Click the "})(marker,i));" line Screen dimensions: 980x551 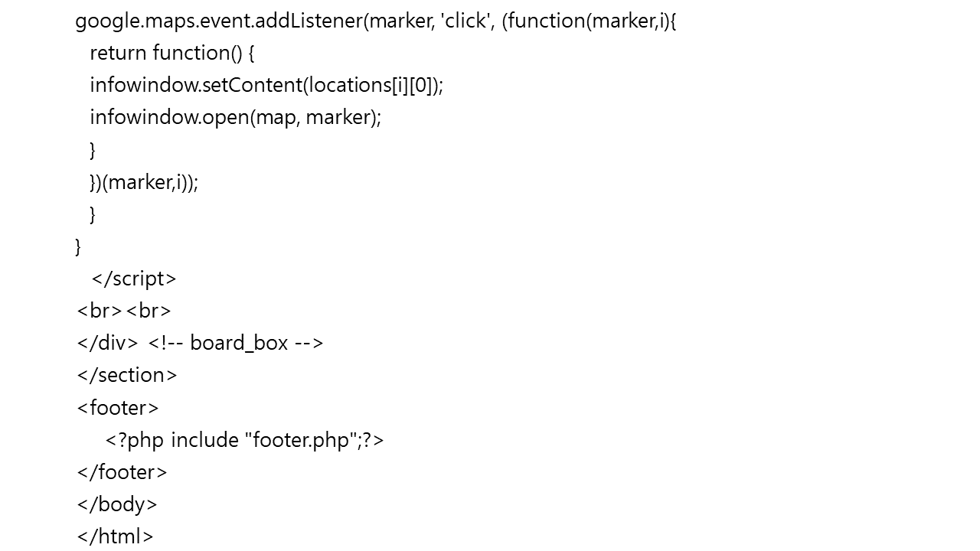(144, 183)
